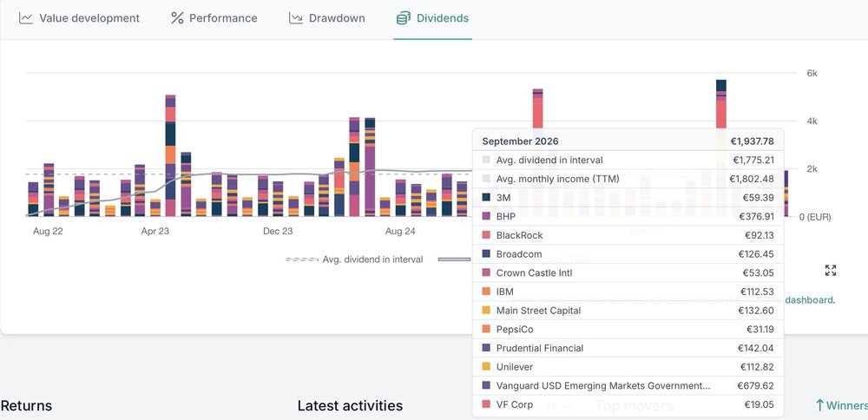Click the BlackRock color swatch
This screenshot has height=420, width=868.
487,235
